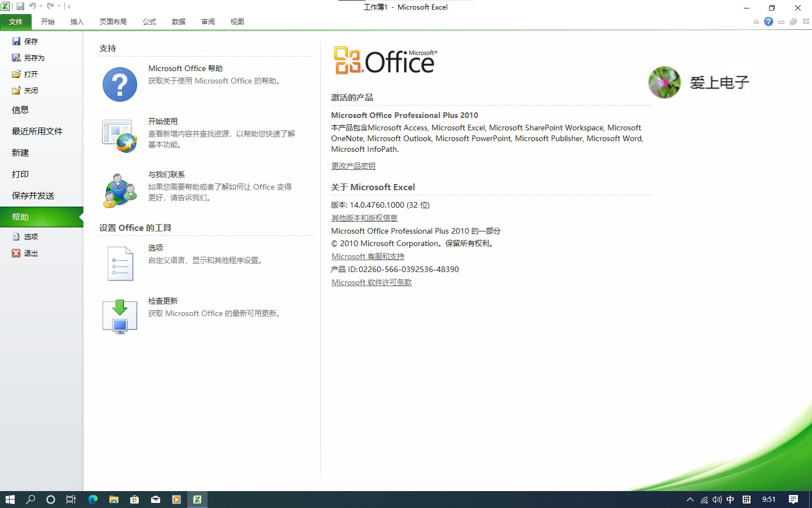Click the 检查更新 green arrow icon
812x508 pixels.
coord(120,317)
